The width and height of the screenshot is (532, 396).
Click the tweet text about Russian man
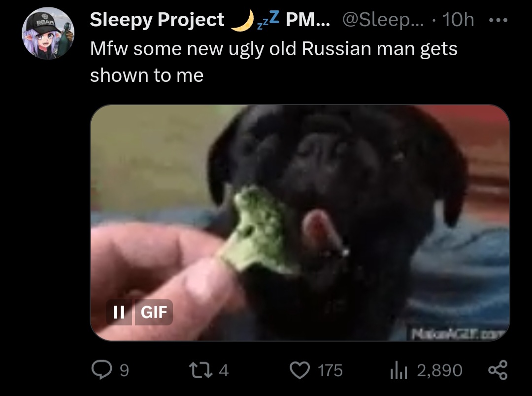point(273,62)
